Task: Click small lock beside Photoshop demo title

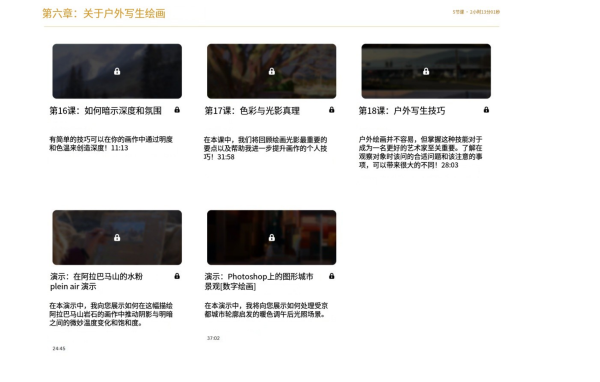Action: 332,276
